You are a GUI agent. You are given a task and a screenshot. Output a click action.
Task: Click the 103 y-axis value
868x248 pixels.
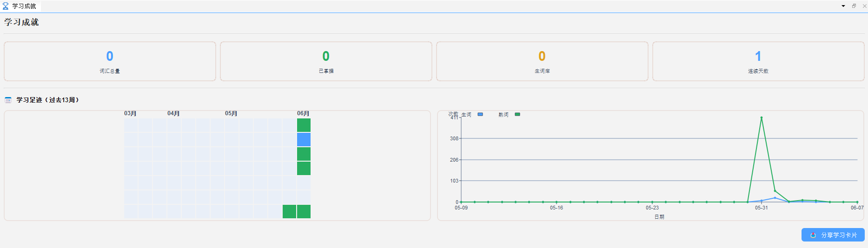tap(454, 181)
